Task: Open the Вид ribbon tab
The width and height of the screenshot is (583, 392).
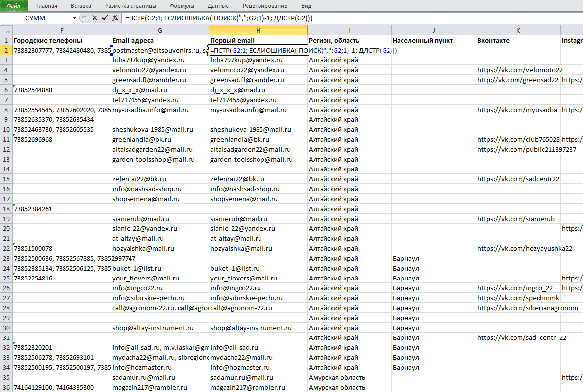Action: coord(306,6)
